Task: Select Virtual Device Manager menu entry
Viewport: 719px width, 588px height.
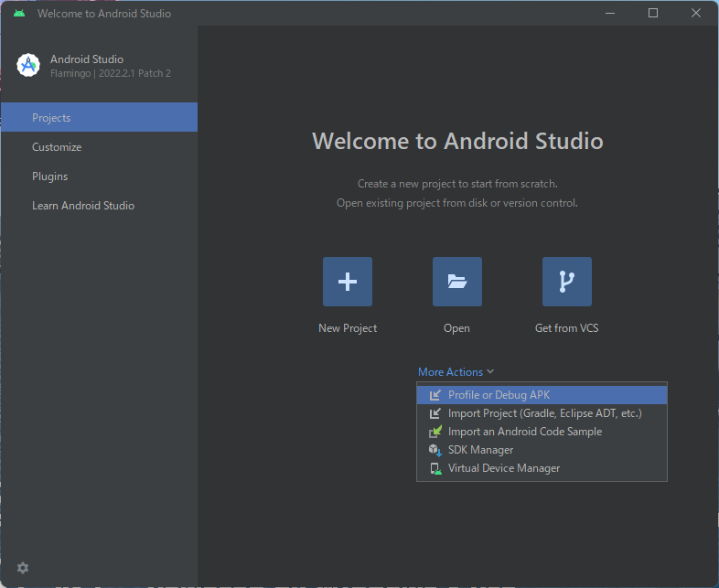Action: [x=503, y=468]
